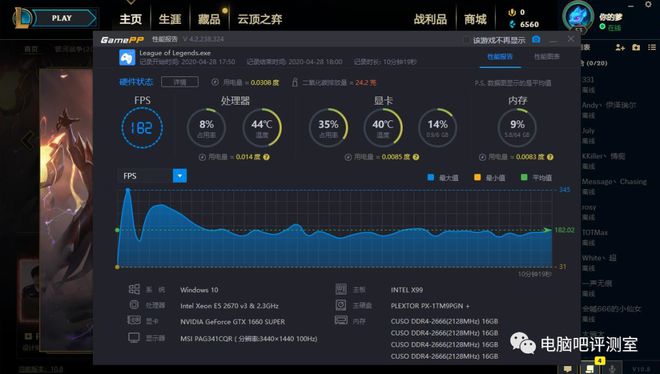
Task: Click the GamePP screenshot camera icon
Action: [536, 40]
